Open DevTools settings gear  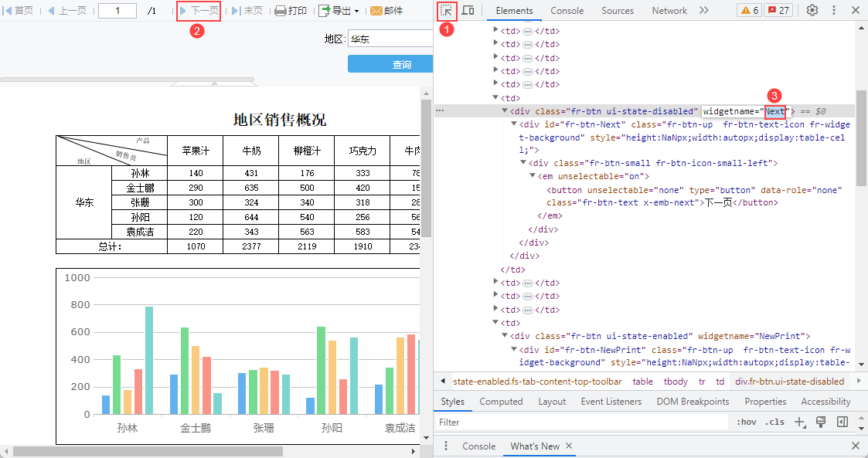tap(812, 11)
